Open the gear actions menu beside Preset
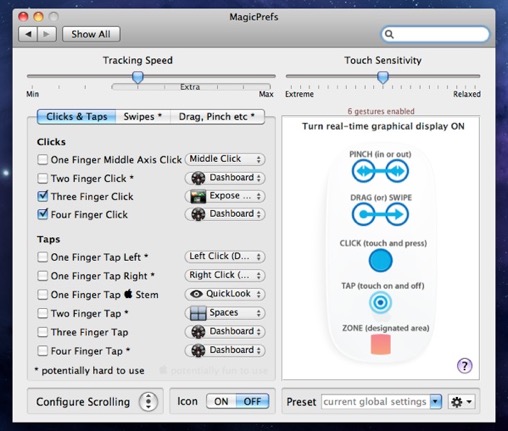Screen dimensions: 508x431 [461, 402]
